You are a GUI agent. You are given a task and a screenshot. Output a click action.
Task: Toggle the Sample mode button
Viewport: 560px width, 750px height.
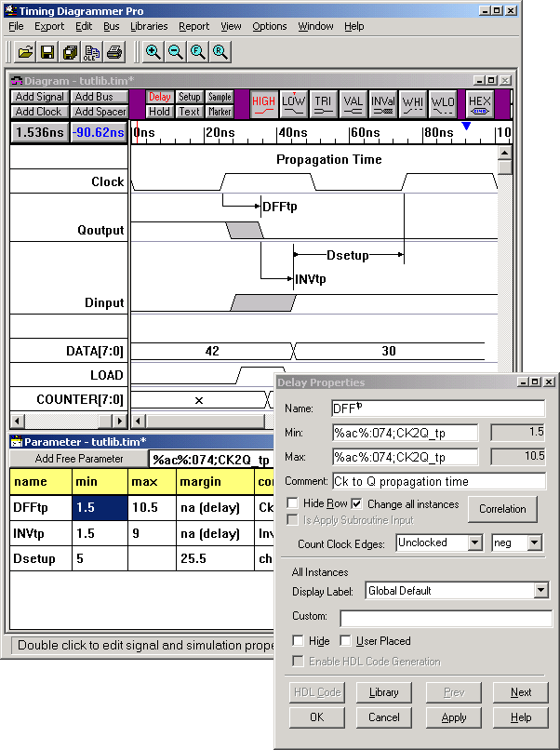point(220,97)
